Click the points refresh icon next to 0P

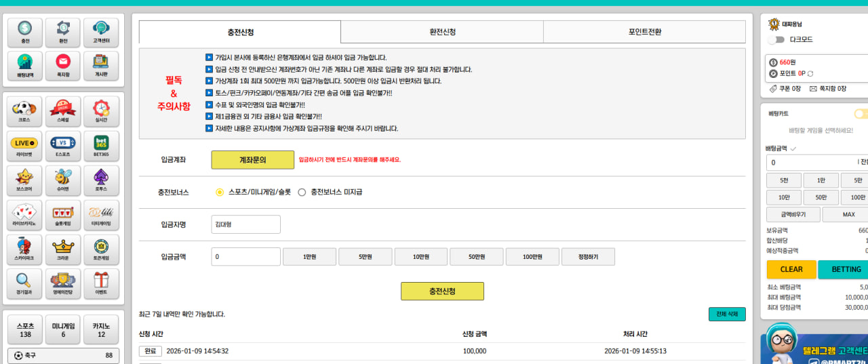(x=810, y=73)
